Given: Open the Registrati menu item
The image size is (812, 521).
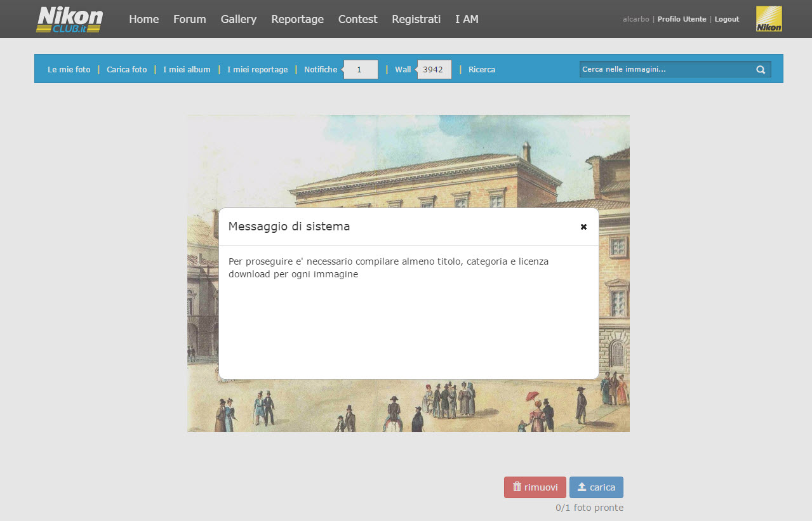Looking at the screenshot, I should tap(416, 19).
